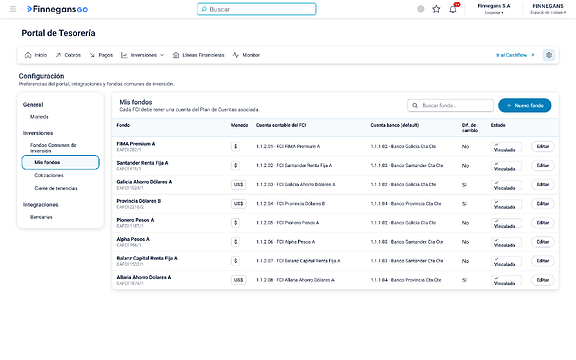Click the magnifier icon in Buscar fondo

(415, 105)
